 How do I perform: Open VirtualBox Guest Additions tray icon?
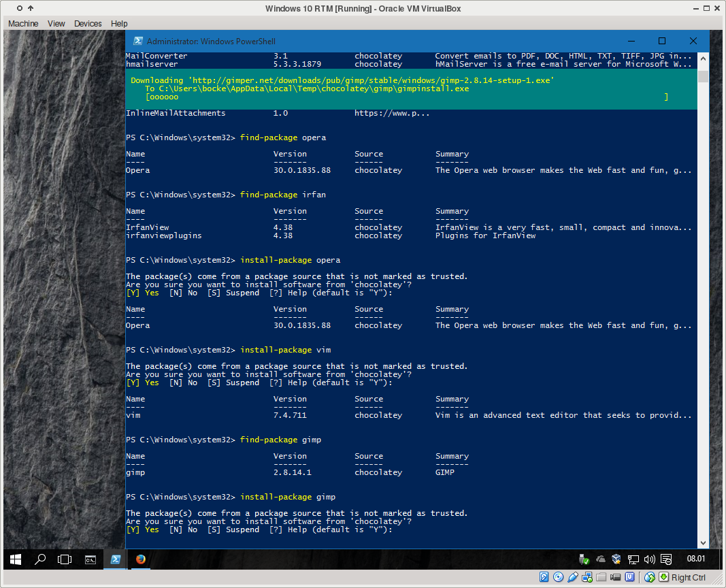pos(616,559)
